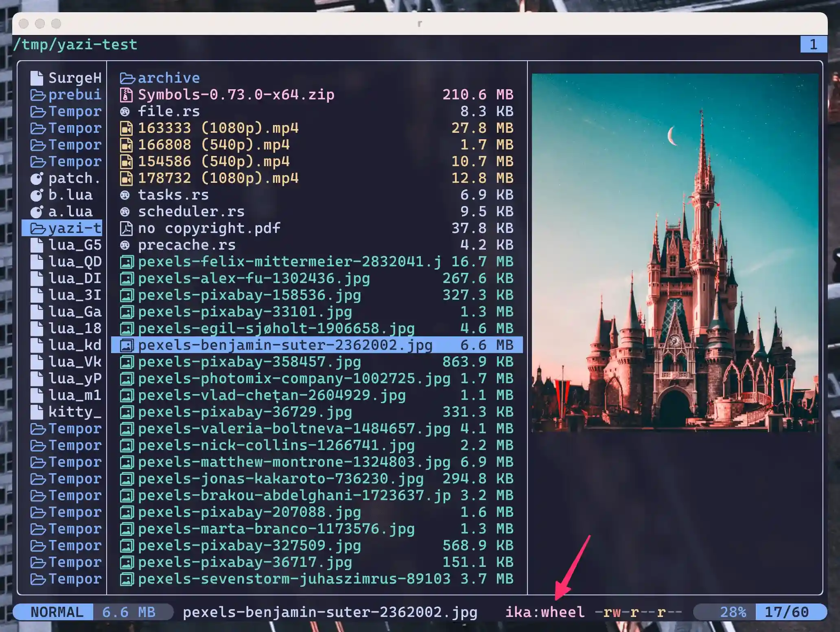The image size is (840, 632).
Task: Select 166808 (540p).mp4 video file
Action: click(x=213, y=145)
